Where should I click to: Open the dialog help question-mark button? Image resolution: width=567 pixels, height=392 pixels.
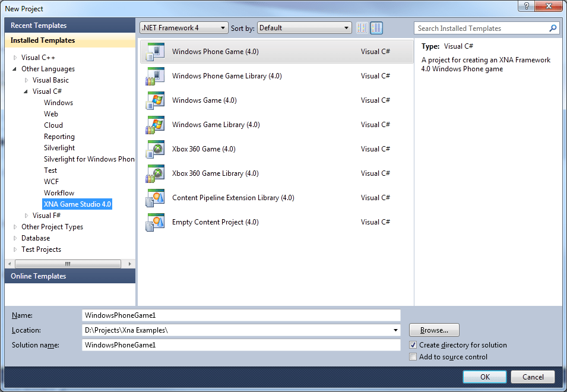point(527,6)
